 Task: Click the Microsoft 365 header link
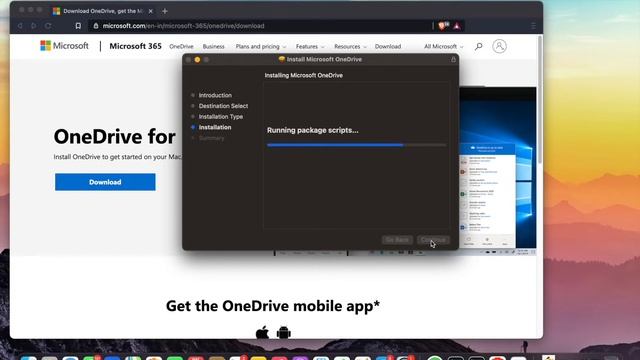pyautogui.click(x=136, y=46)
